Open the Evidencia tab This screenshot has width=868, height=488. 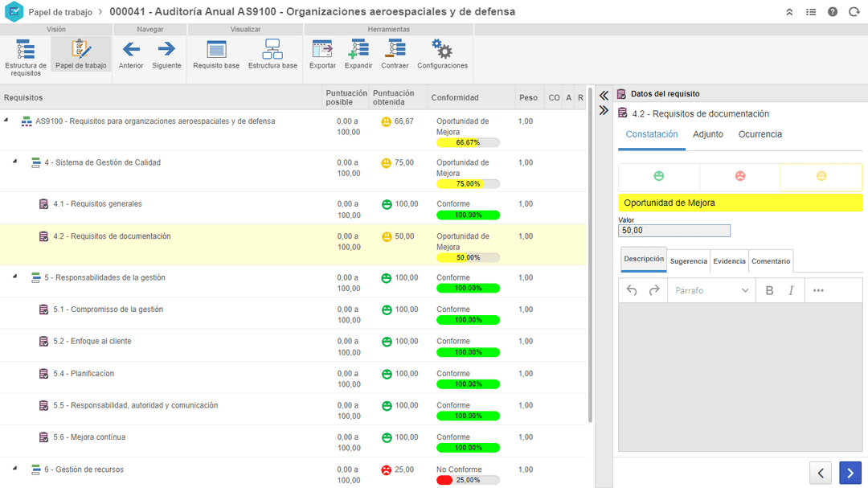(x=729, y=261)
